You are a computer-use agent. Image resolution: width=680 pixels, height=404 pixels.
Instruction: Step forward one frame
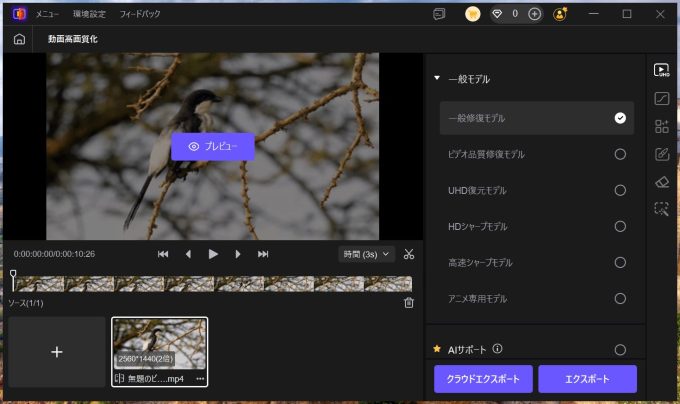click(238, 254)
